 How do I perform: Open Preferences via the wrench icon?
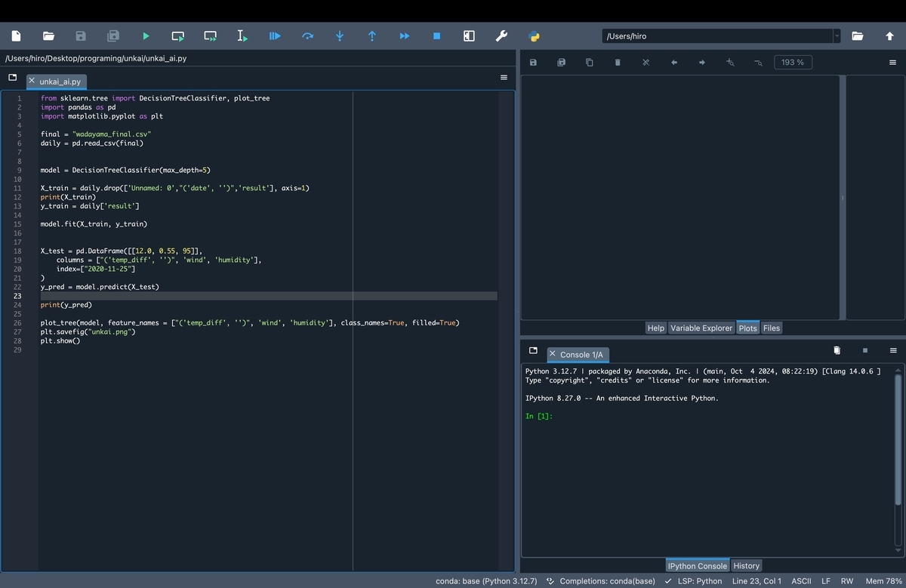(x=501, y=35)
